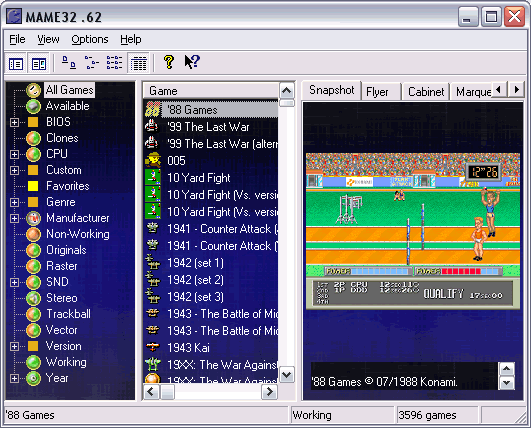Switch to the Flyer tab
Screen dimensions: 531x428
[x=381, y=92]
